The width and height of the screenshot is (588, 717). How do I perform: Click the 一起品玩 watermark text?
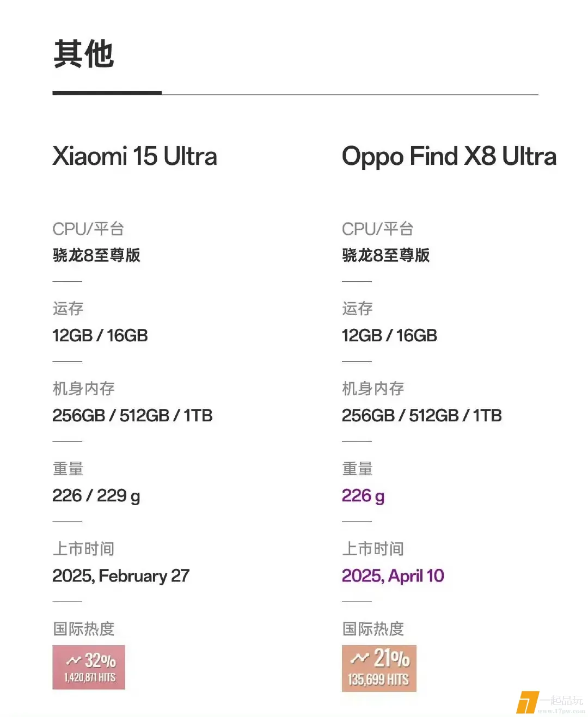(x=562, y=700)
